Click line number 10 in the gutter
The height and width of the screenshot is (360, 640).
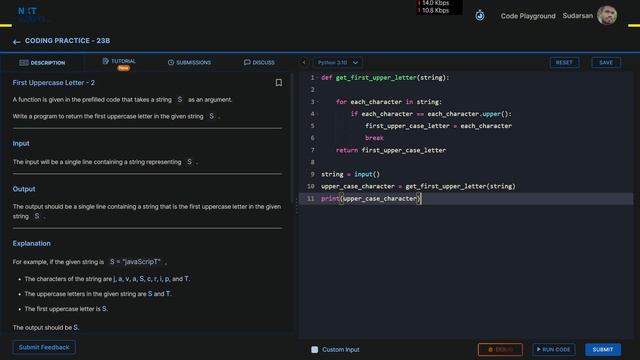311,186
